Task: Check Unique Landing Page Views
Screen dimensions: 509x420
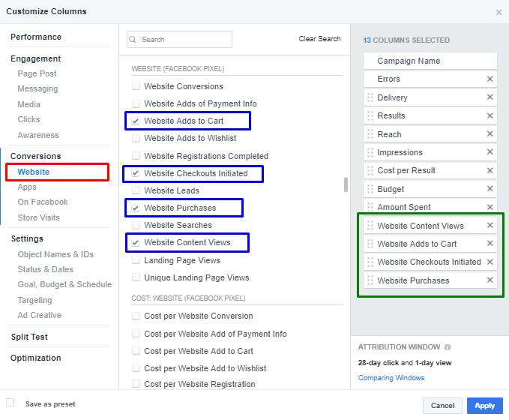Action: point(136,277)
